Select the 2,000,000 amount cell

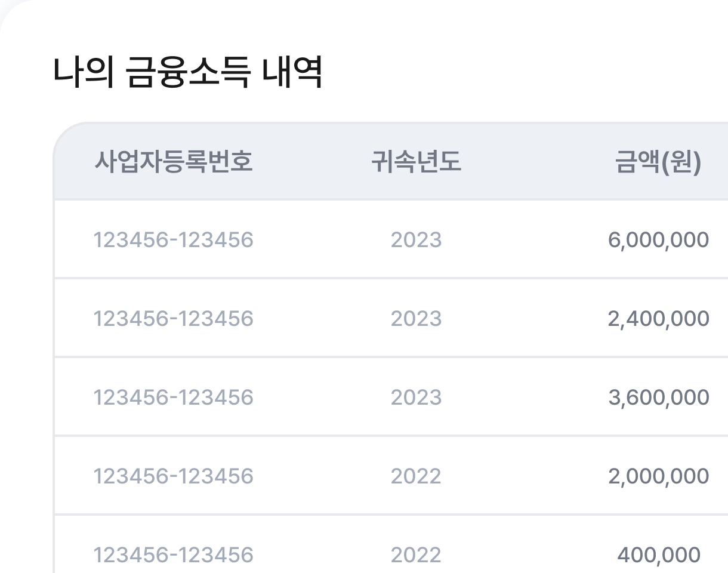[x=659, y=476]
